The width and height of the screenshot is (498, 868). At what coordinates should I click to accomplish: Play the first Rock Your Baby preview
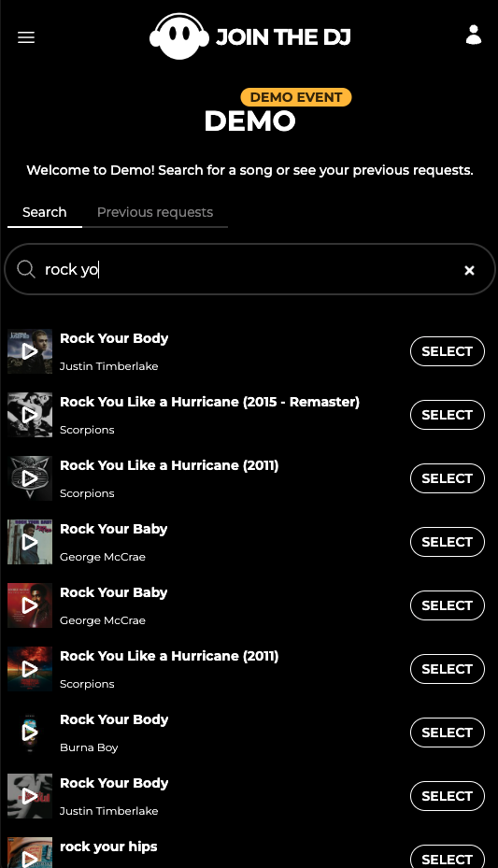coord(30,542)
